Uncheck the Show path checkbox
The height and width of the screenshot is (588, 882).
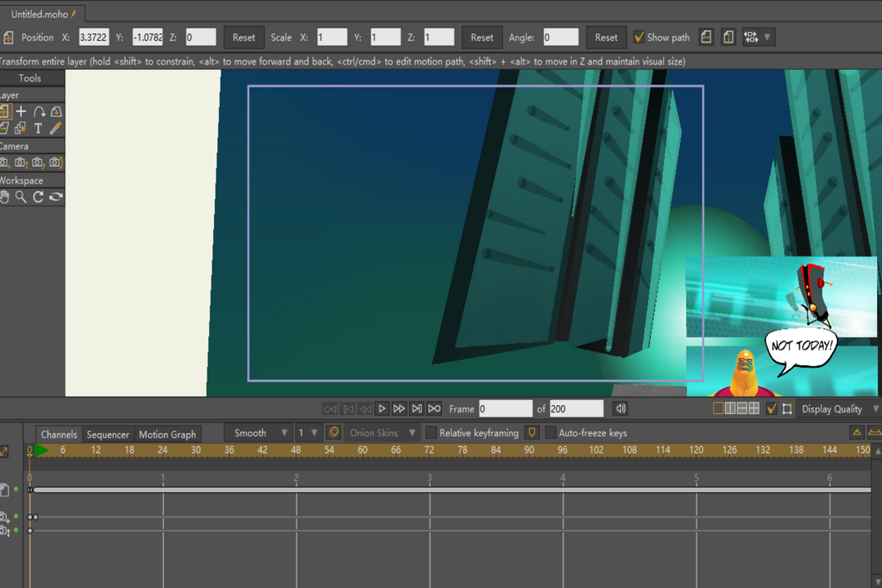click(639, 38)
